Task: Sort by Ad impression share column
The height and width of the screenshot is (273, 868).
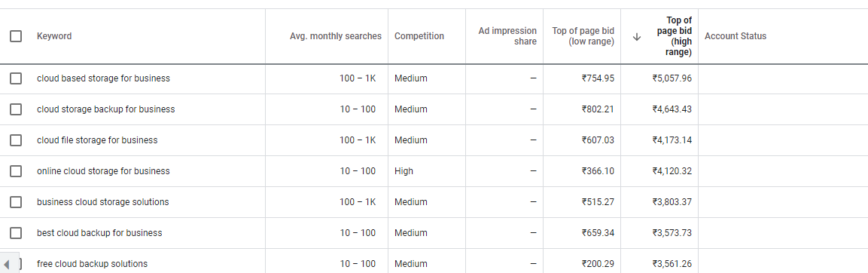Action: coord(507,36)
